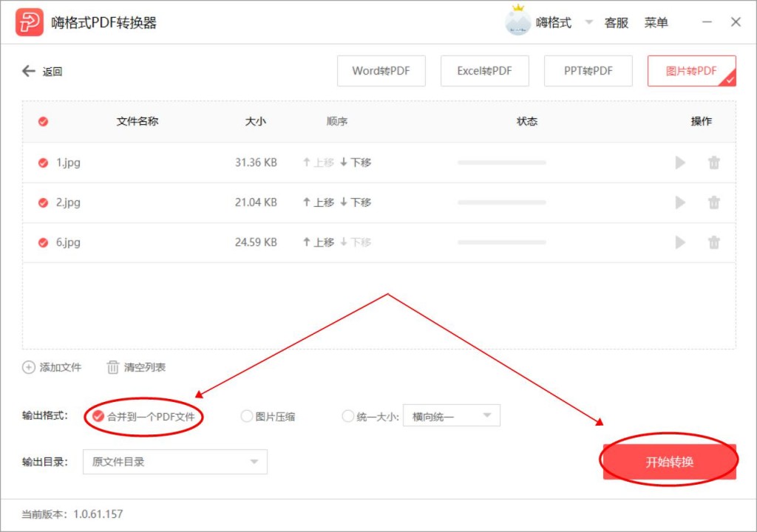
Task: Click the 21.04 KB size value
Action: 256,202
